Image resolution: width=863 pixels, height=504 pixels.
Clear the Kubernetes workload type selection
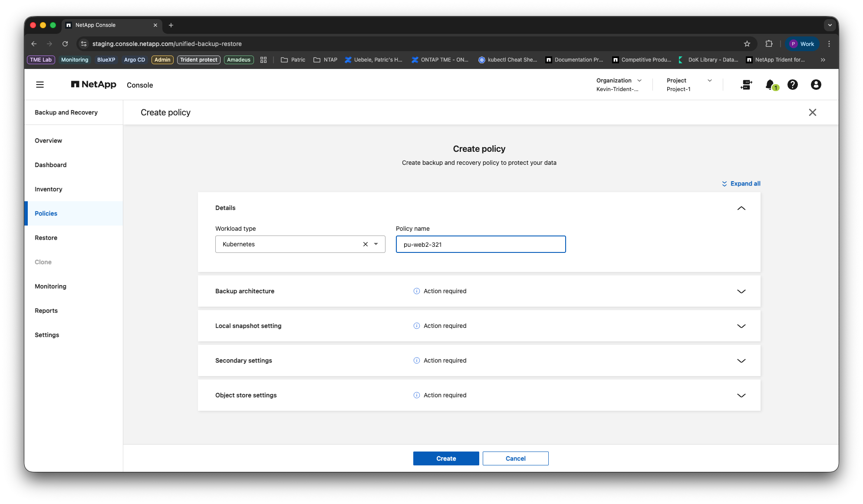pos(366,244)
